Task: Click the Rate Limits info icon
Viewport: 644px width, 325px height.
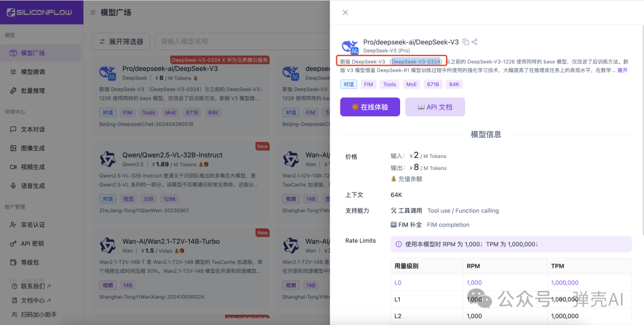Action: pyautogui.click(x=398, y=244)
